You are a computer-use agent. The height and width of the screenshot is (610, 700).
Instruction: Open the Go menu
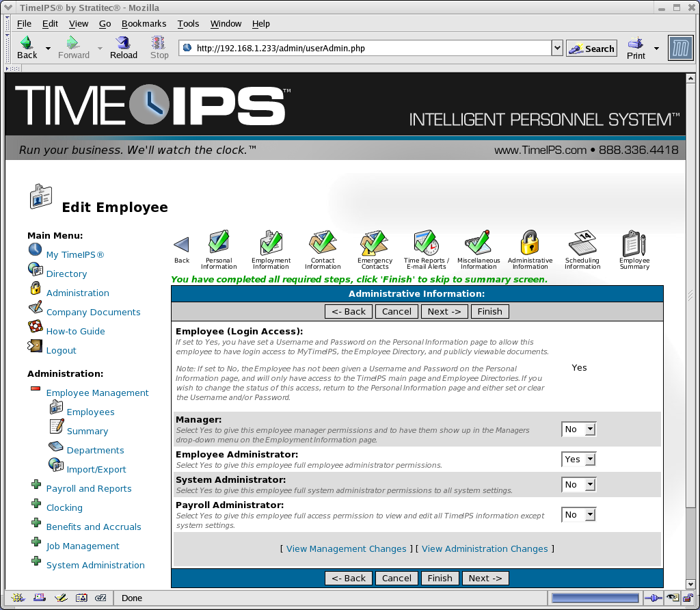[105, 24]
